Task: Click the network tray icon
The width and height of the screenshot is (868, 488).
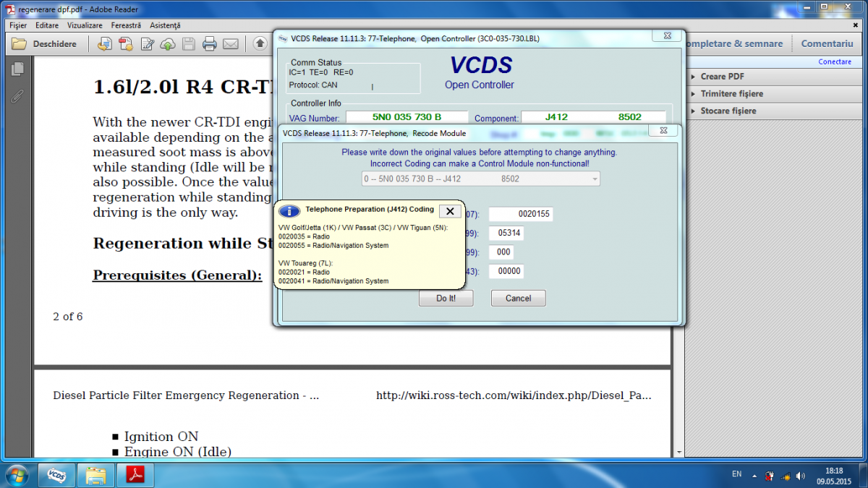Action: click(x=786, y=475)
